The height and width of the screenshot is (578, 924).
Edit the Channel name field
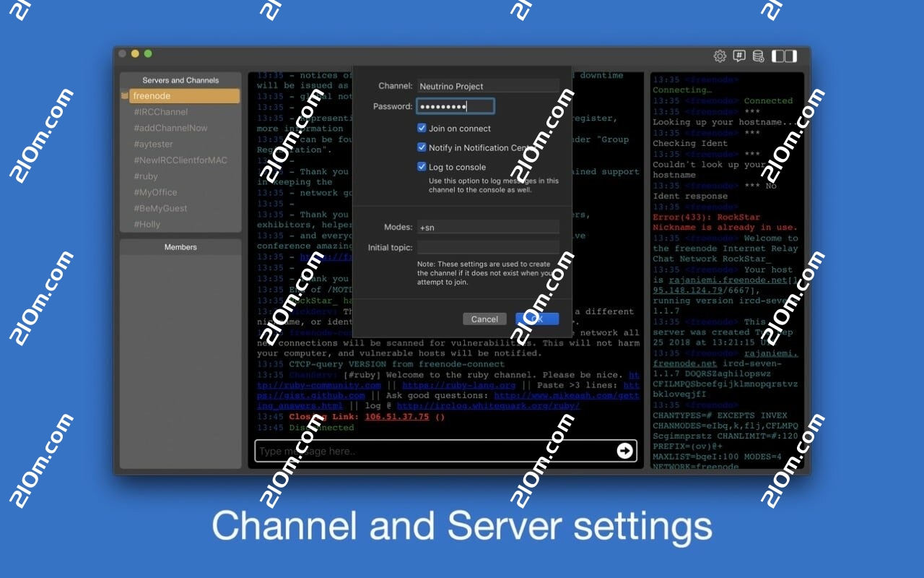[x=488, y=86]
